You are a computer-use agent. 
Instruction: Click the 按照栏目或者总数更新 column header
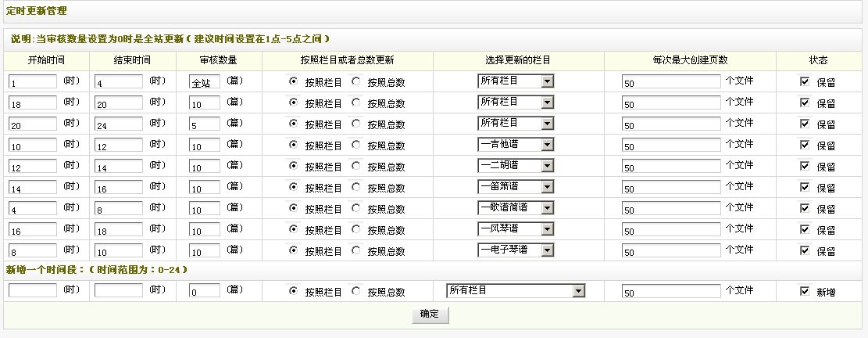tap(347, 59)
